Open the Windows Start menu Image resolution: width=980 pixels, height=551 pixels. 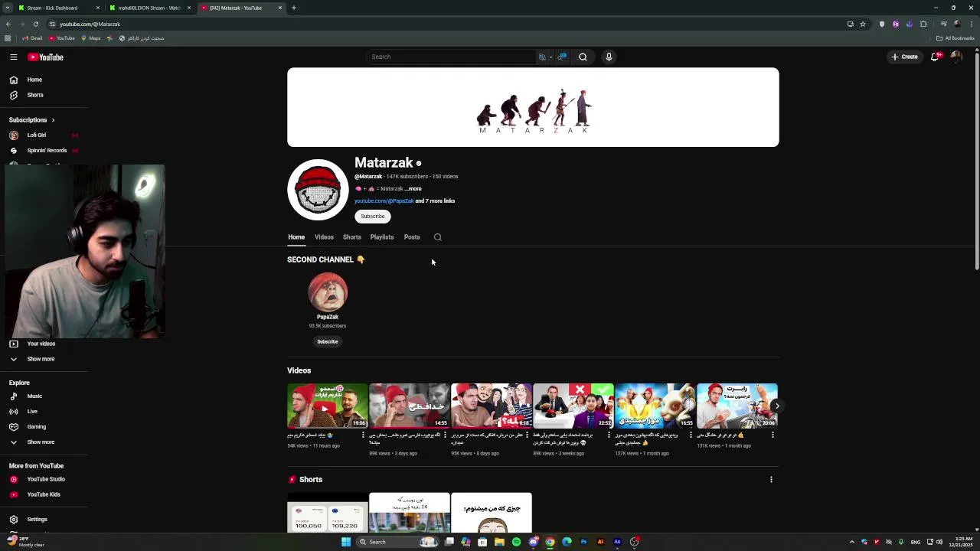coord(346,542)
